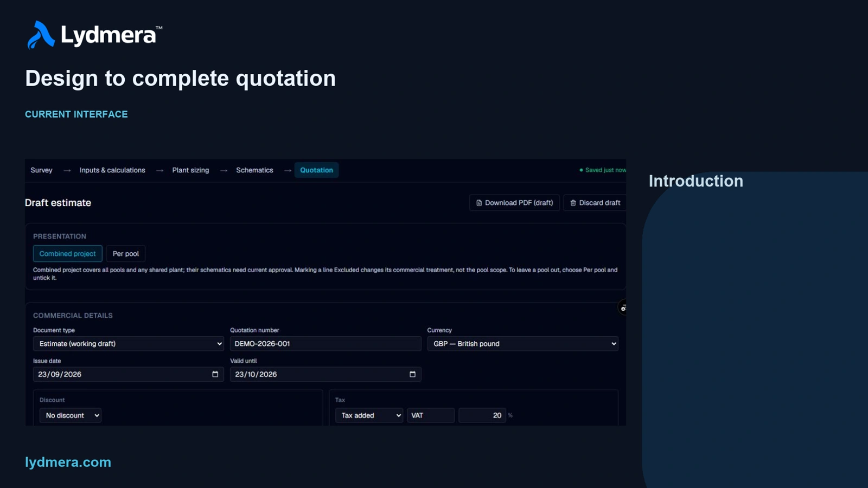868x488 pixels.
Task: Select Combined project presentation
Action: point(67,254)
